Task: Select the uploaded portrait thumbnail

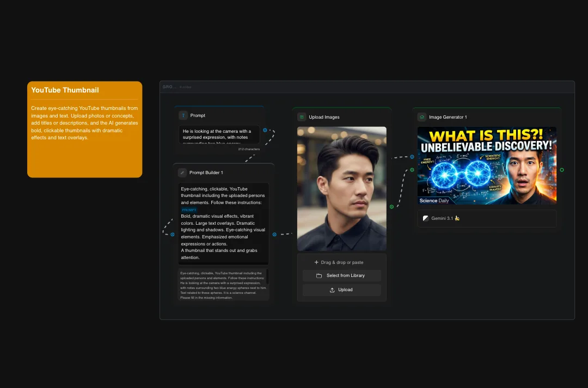Action: [x=341, y=188]
